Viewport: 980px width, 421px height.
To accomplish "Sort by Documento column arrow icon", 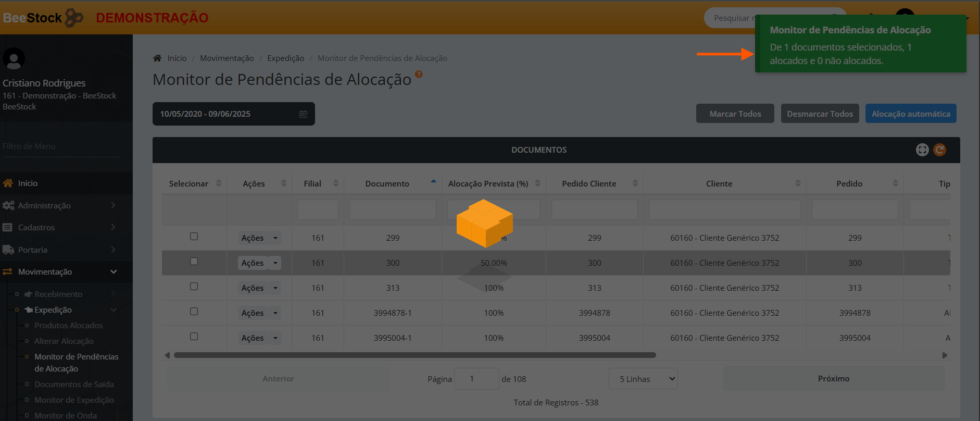I will click(x=433, y=182).
